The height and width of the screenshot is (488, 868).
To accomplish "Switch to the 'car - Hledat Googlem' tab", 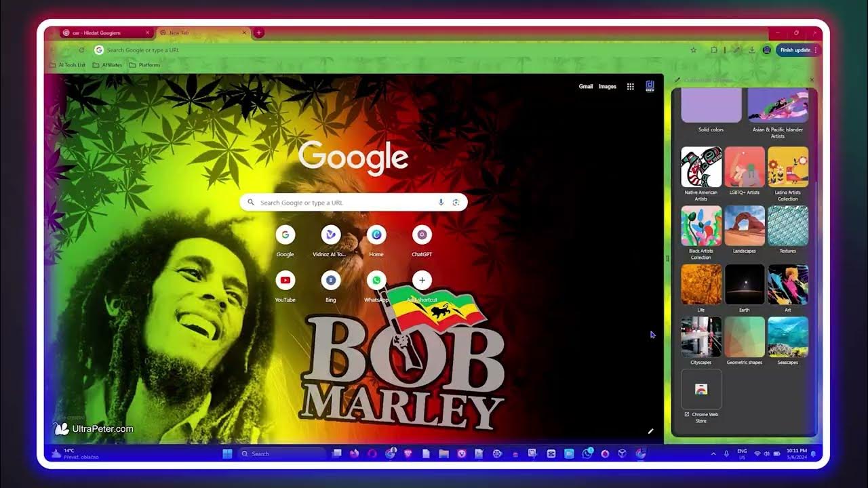I will pyautogui.click(x=106, y=33).
